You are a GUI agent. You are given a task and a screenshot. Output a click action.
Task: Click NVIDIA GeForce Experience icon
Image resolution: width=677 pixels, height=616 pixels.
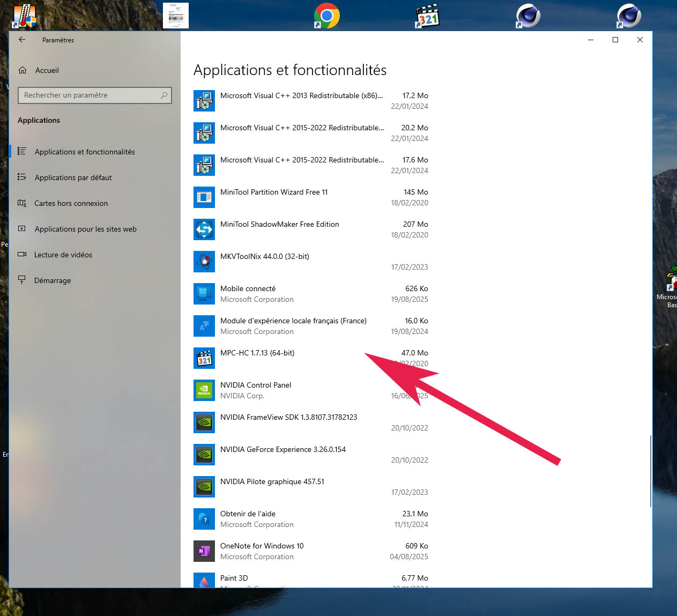coord(204,455)
